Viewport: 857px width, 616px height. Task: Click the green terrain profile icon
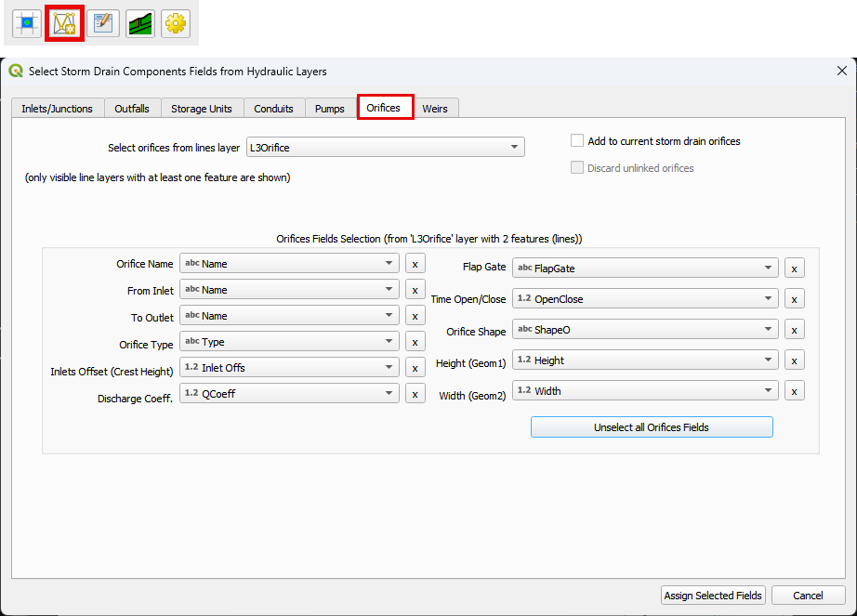139,23
